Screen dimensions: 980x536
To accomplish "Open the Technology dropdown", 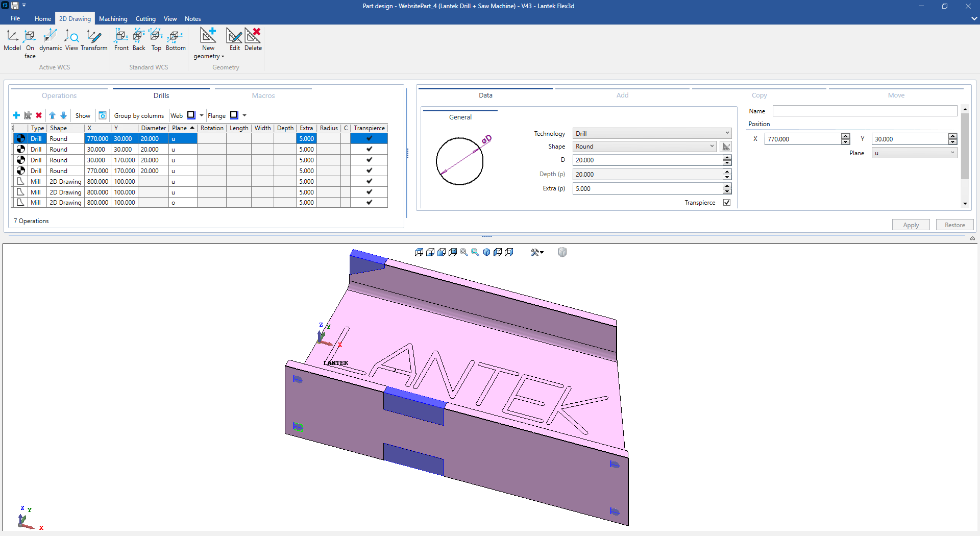I will (x=652, y=133).
